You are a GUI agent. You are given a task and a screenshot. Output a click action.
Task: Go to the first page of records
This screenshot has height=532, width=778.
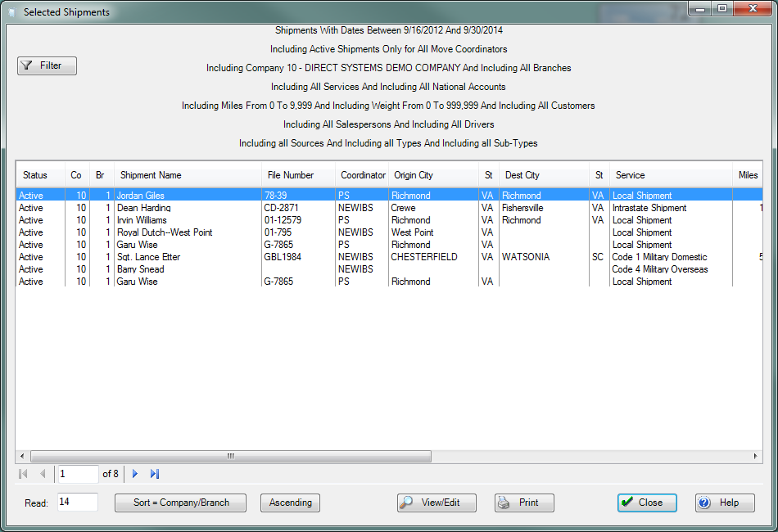23,474
